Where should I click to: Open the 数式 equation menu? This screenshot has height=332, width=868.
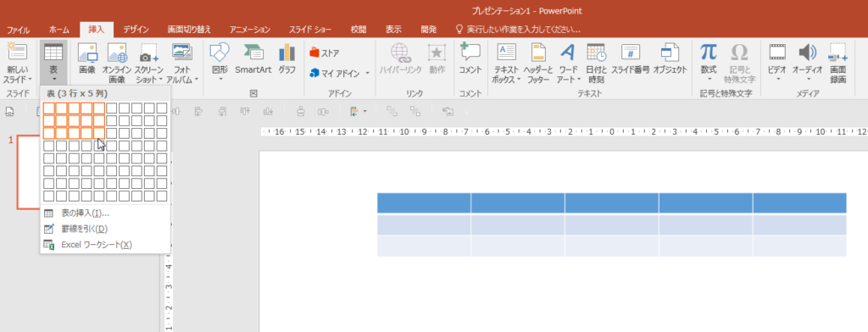pyautogui.click(x=709, y=62)
